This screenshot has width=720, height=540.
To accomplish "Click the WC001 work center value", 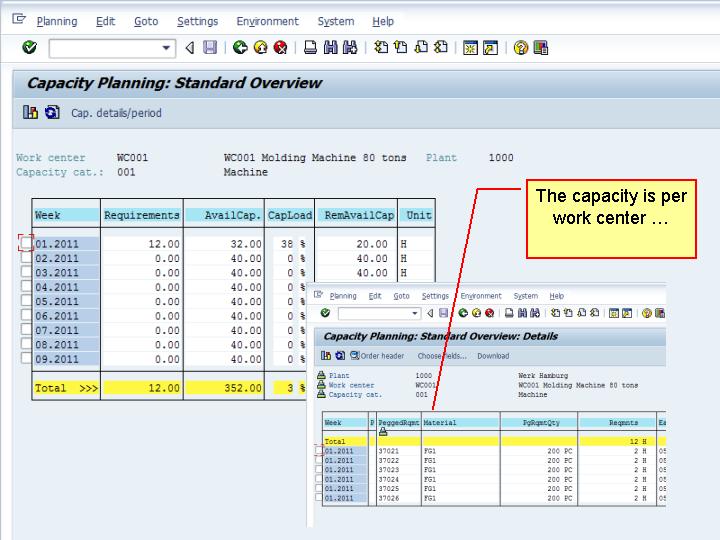I will point(132,158).
